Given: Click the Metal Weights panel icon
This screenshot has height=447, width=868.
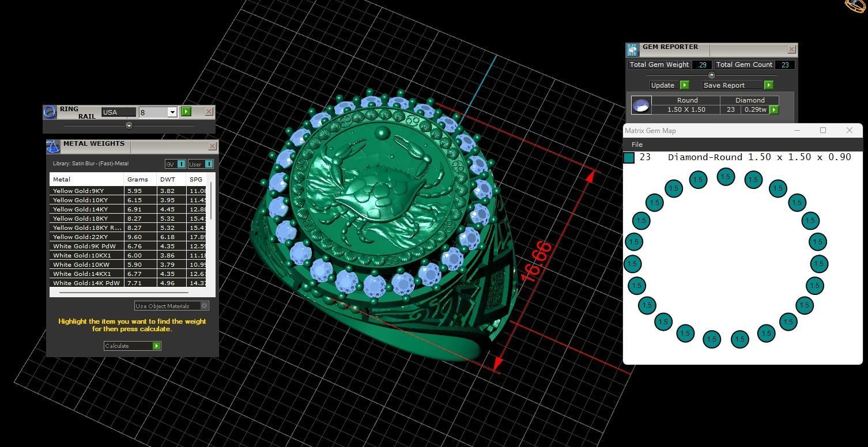Looking at the screenshot, I should tap(53, 147).
